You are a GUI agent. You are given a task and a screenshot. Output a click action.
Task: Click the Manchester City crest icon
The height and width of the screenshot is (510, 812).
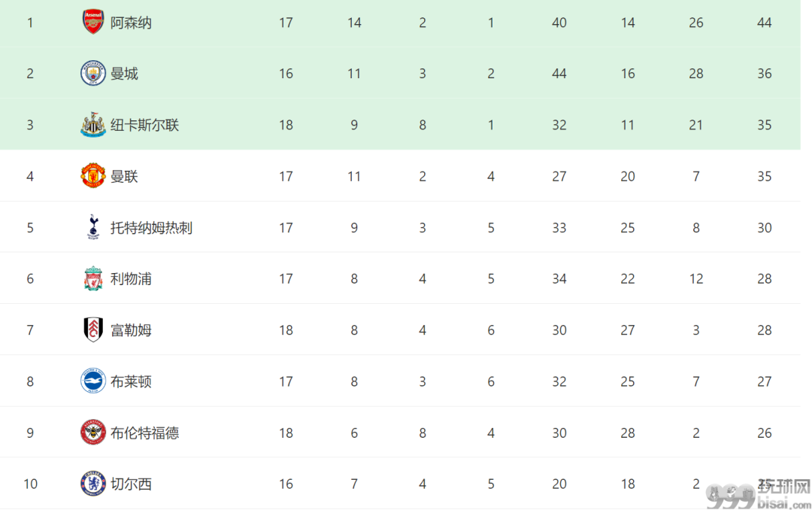pos(93,73)
